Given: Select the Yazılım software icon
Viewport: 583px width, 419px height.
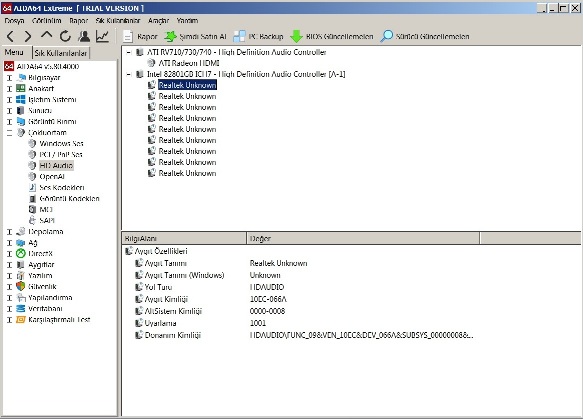Looking at the screenshot, I should click(x=21, y=275).
